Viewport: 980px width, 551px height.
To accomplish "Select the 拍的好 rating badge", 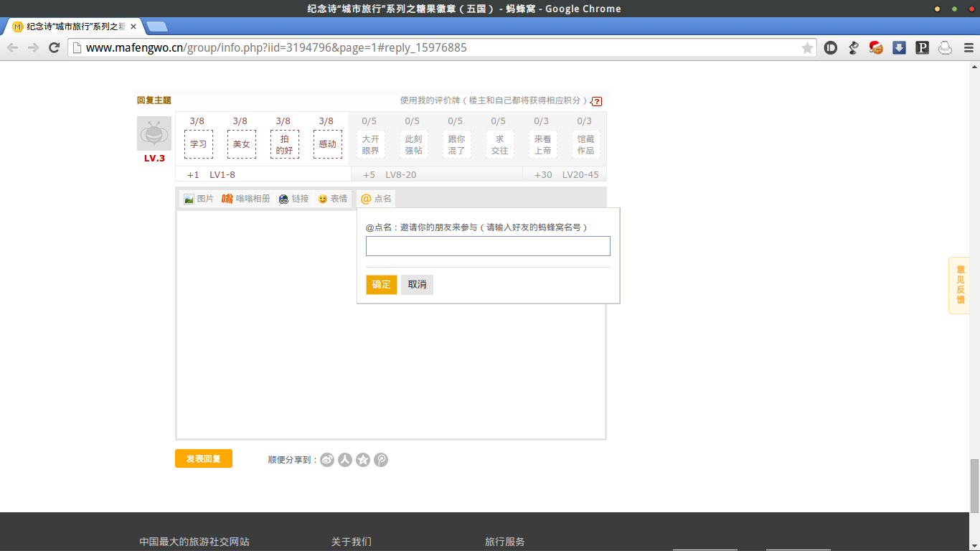I will pos(285,144).
